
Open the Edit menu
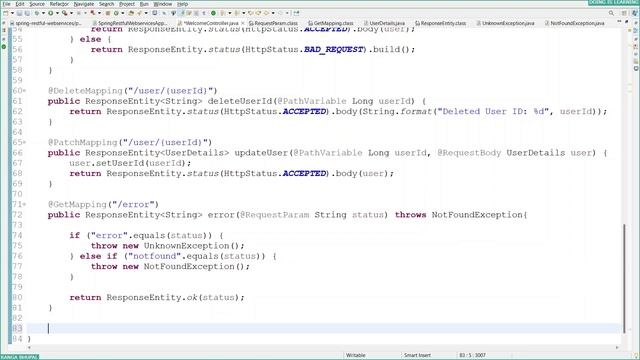[20, 4]
